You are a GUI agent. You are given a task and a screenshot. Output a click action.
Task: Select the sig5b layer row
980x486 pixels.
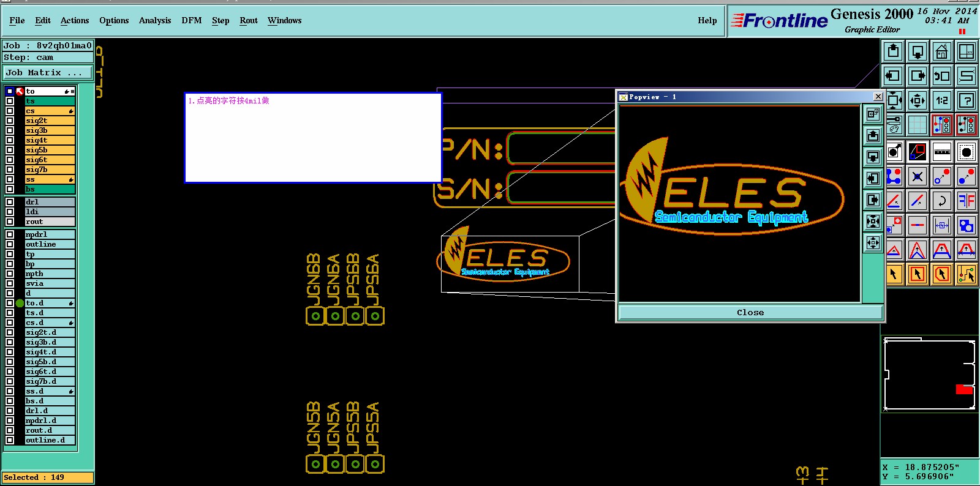pos(50,150)
